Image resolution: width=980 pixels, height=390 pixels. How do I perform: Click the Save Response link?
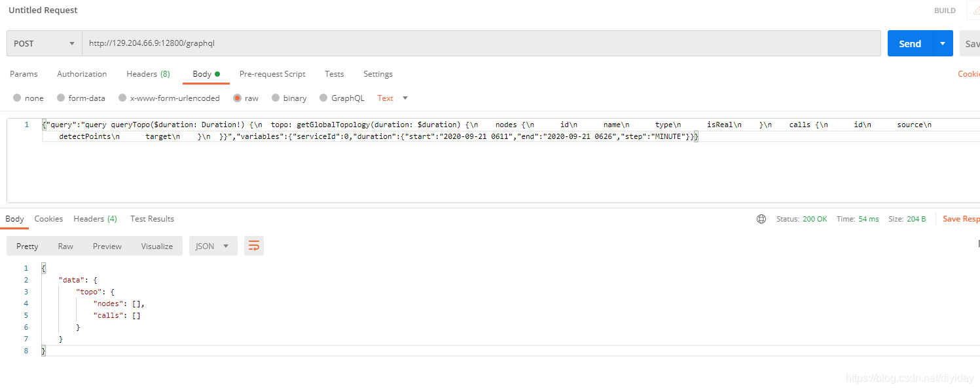(961, 219)
